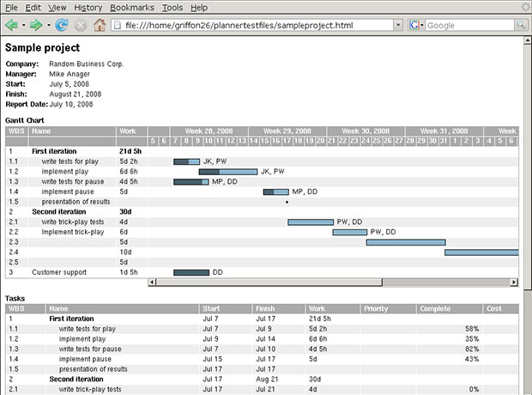
Task: Click the Google search input field
Action: 469,25
